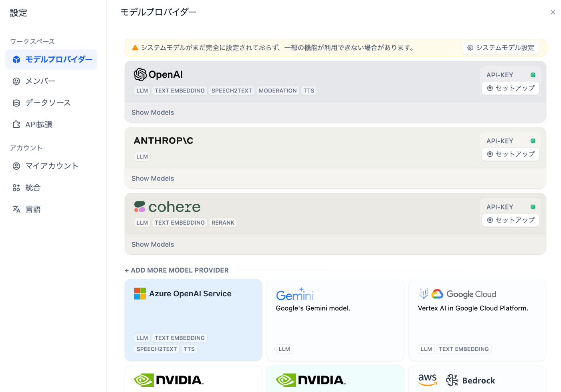Select the Azure OpenAI Service card
This screenshot has height=392, width=561.
pyautogui.click(x=194, y=320)
